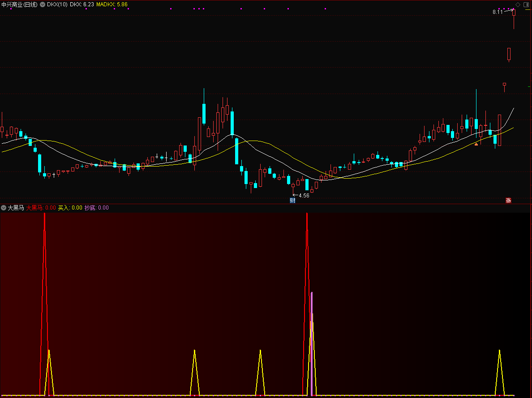Image resolution: width=532 pixels, height=398 pixels.
Task: Click the red 大黑马: 0.00 value
Action: pyautogui.click(x=41, y=208)
